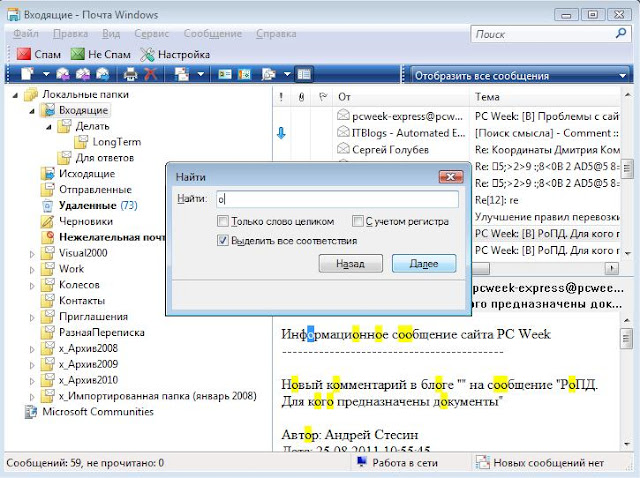Screen dimensions: 640x478
Task: Expand the Visual2000 folder
Action: (32, 253)
